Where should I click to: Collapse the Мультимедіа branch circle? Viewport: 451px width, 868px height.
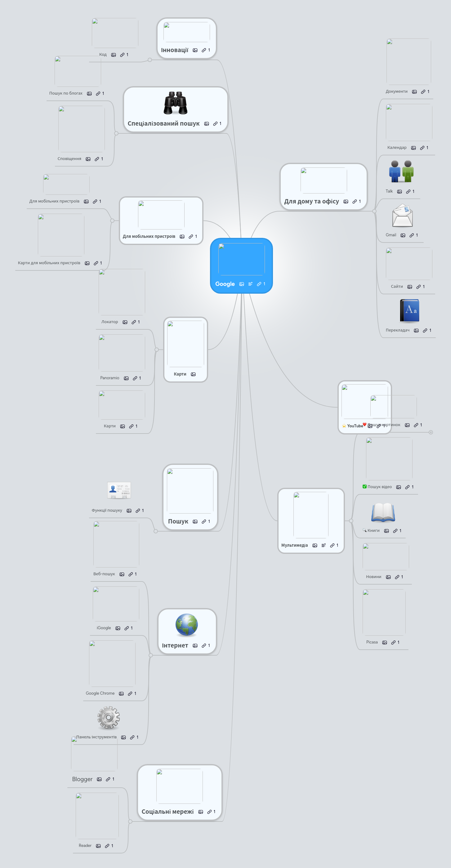click(351, 521)
